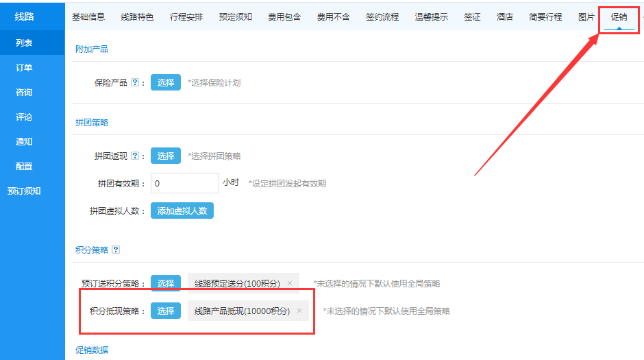
Task: Select the 促销 tab
Action: pyautogui.click(x=619, y=17)
